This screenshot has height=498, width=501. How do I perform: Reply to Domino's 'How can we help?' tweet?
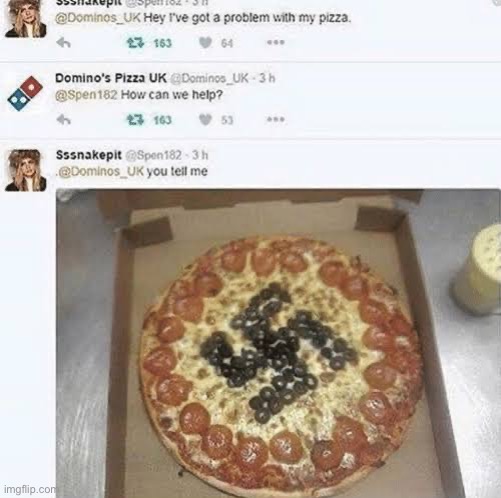click(x=63, y=119)
